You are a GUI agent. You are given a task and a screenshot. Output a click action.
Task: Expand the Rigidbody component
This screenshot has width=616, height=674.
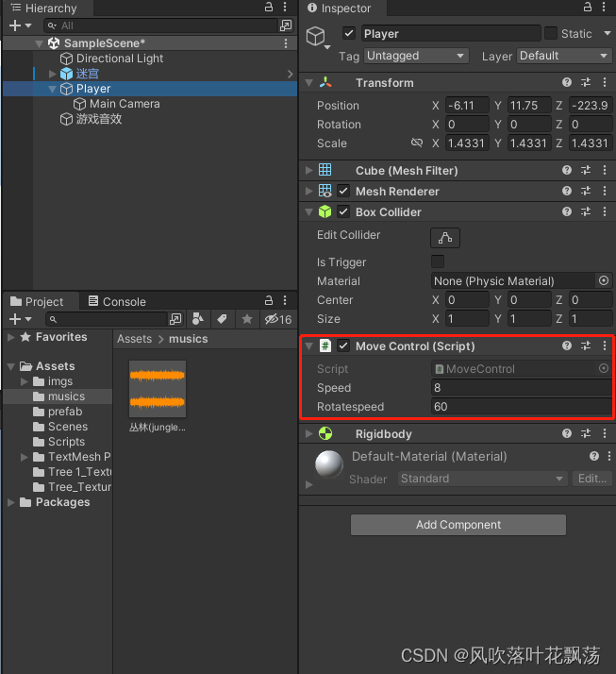pyautogui.click(x=308, y=433)
